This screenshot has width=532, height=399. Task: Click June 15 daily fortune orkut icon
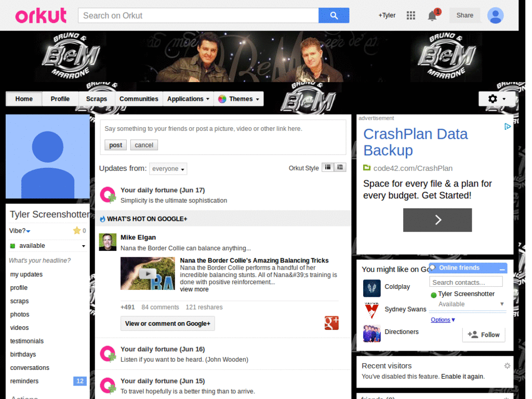click(108, 386)
